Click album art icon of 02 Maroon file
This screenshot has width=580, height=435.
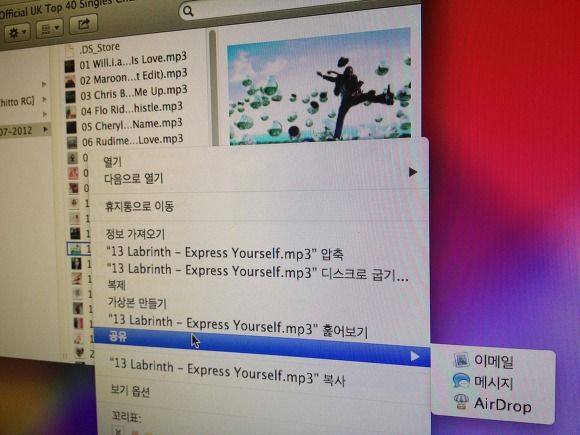70,82
